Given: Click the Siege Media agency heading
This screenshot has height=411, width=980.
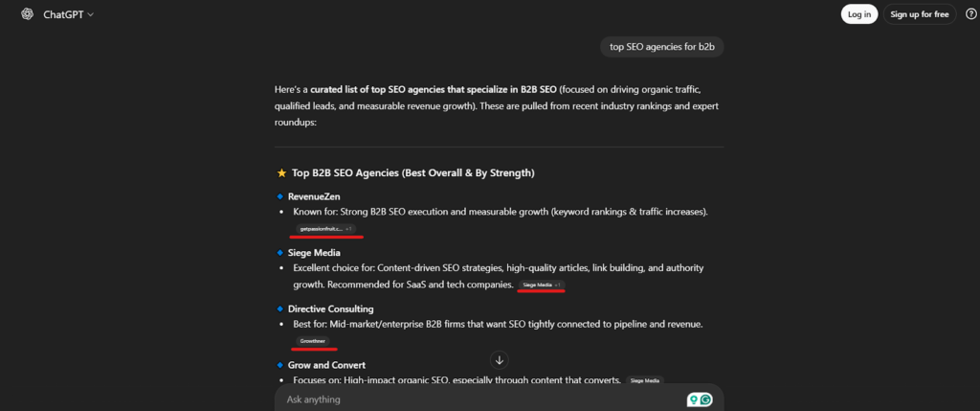Looking at the screenshot, I should 314,253.
